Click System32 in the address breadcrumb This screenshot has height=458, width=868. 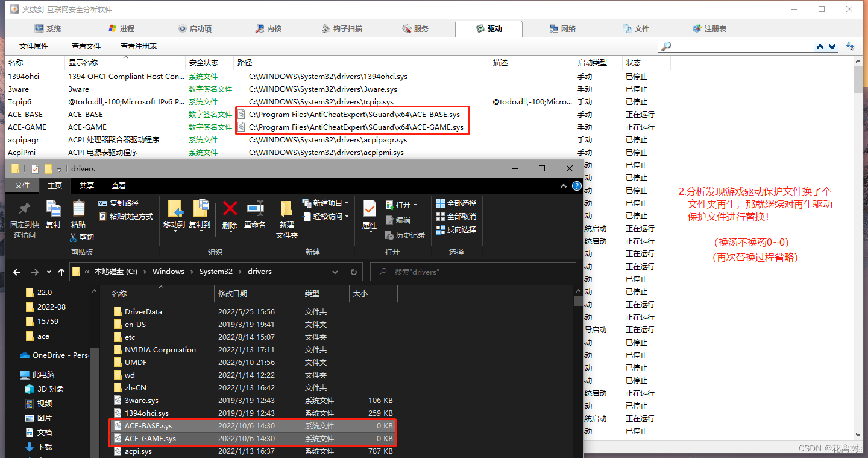click(216, 272)
